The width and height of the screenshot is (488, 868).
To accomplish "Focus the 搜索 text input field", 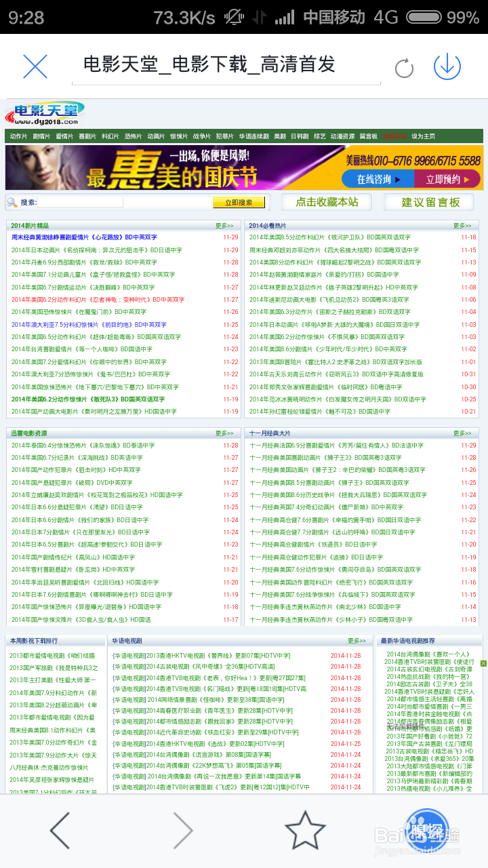I will 80,202.
